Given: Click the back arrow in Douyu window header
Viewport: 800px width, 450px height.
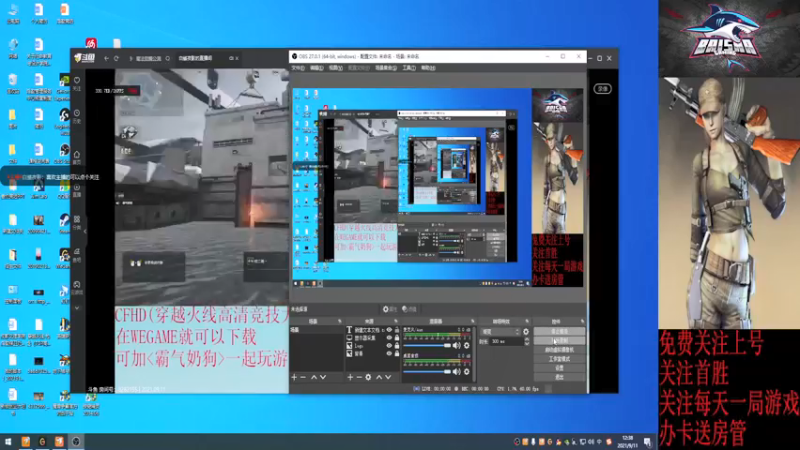Looking at the screenshot, I should (106, 58).
